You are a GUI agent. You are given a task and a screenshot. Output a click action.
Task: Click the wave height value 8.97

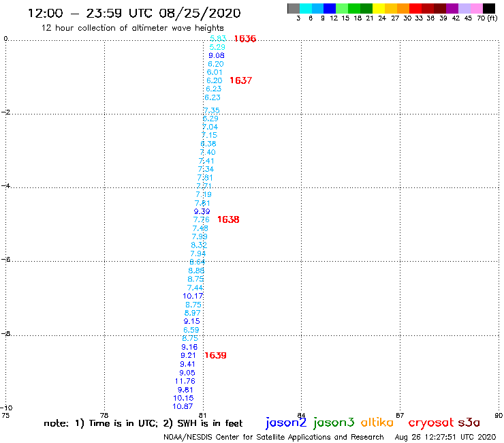coord(192,313)
